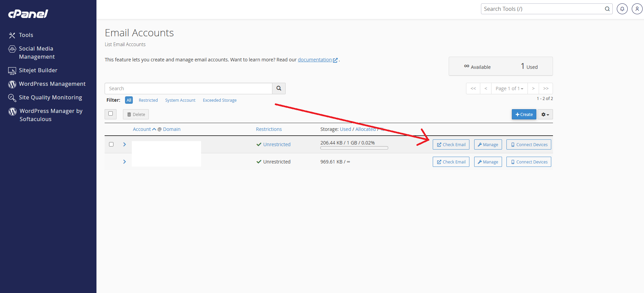Toggle the select-all checkbox
This screenshot has height=293, width=644.
click(110, 114)
